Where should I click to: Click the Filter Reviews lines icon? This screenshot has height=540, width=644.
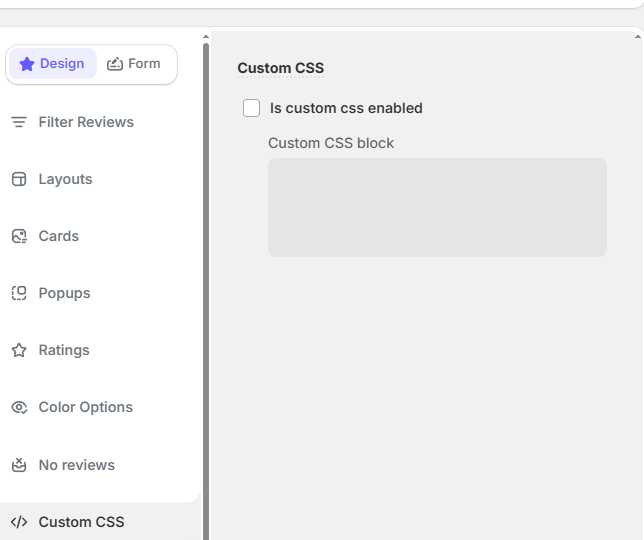click(18, 122)
